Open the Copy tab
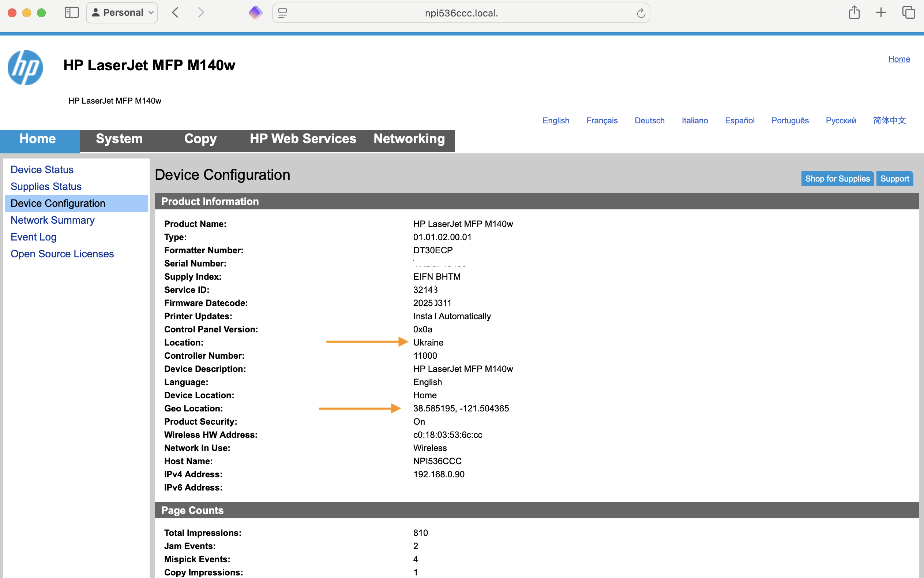This screenshot has width=924, height=578. tap(200, 139)
